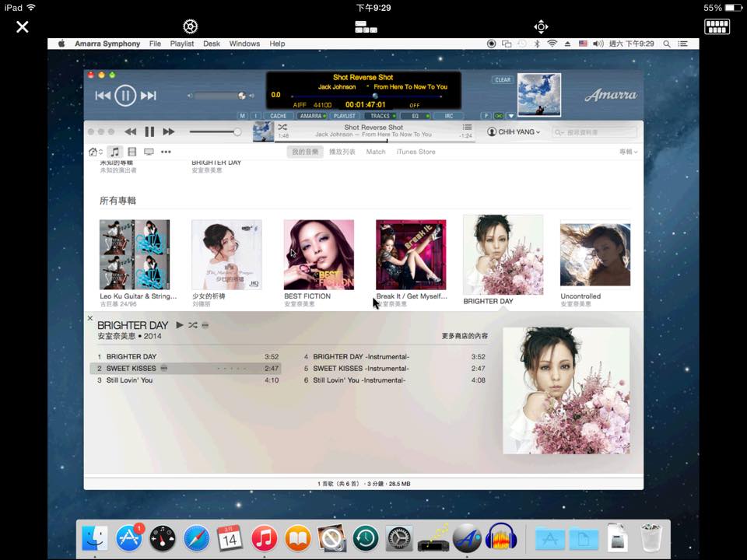Open iTunes from the Dock

point(264,539)
